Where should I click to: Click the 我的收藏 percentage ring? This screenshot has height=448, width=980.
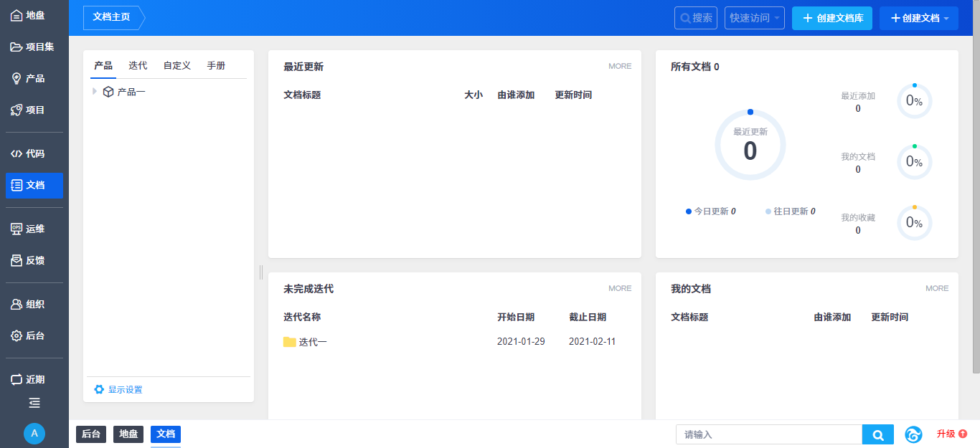tap(915, 223)
